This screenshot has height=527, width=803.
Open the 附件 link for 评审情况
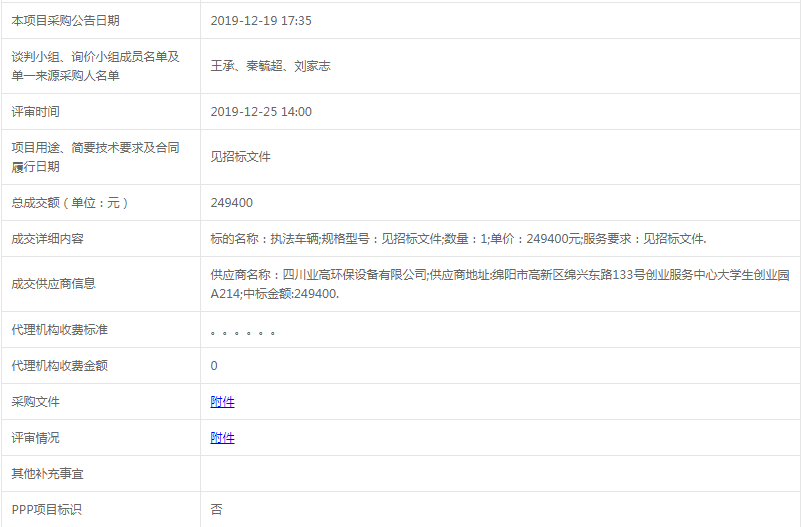222,438
